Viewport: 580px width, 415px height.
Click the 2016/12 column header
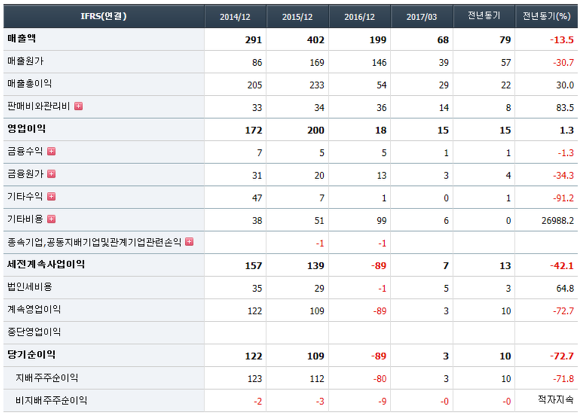360,17
